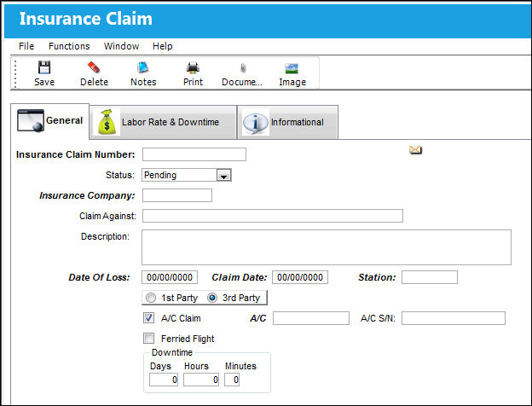Screen dimensions: 532x406
Task: Click the A/C input field
Action: (x=311, y=318)
